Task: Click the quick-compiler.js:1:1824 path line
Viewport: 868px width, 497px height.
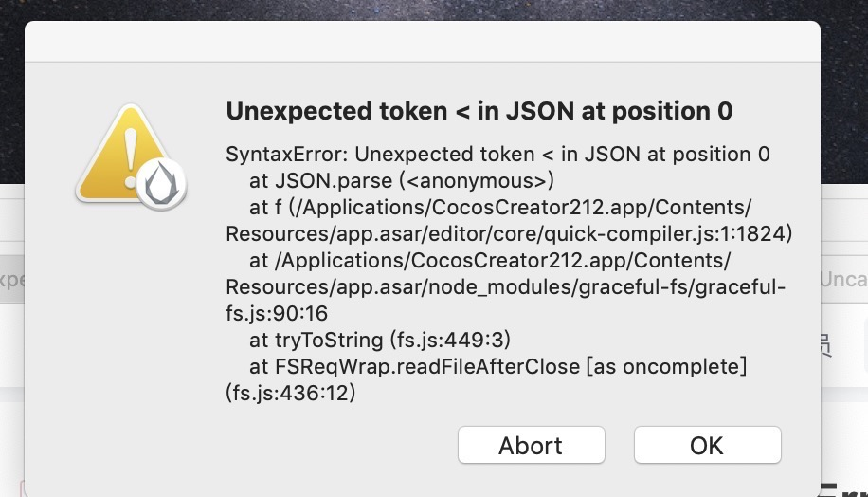Action: (x=509, y=233)
